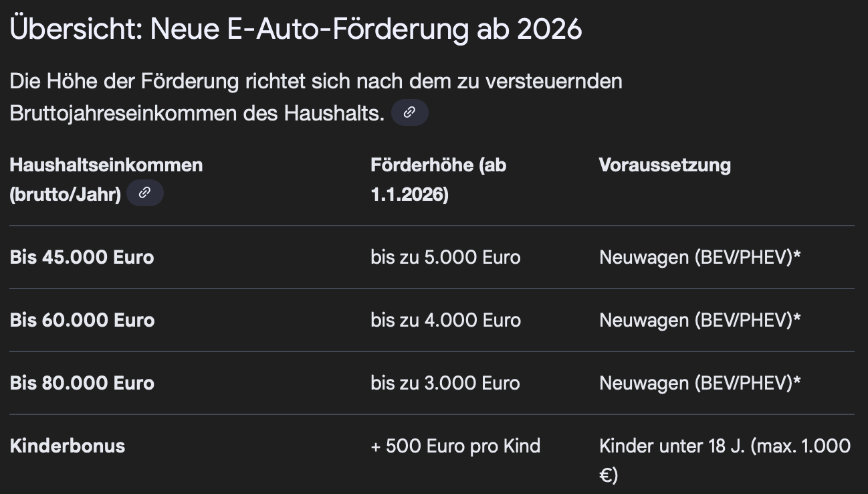Click the "Förderhöhe (ab 1.1.2026)" column header
The width and height of the screenshot is (868, 494).
[x=438, y=179]
